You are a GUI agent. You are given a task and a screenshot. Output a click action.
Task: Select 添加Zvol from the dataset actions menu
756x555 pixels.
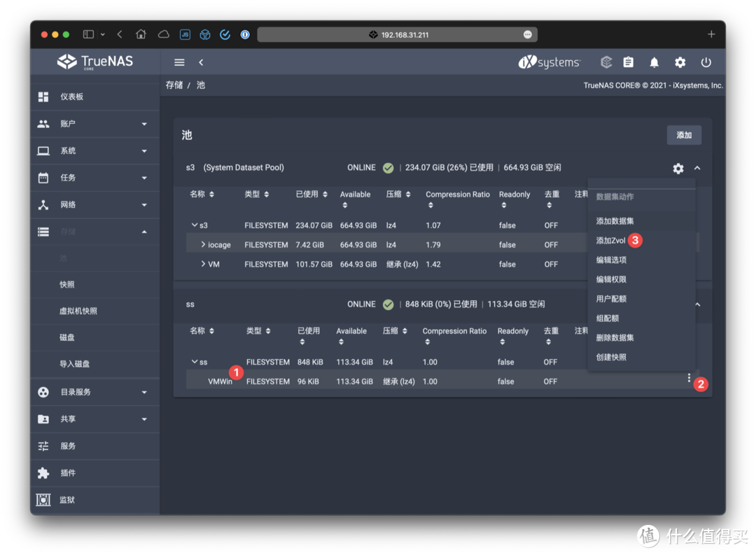coord(610,241)
